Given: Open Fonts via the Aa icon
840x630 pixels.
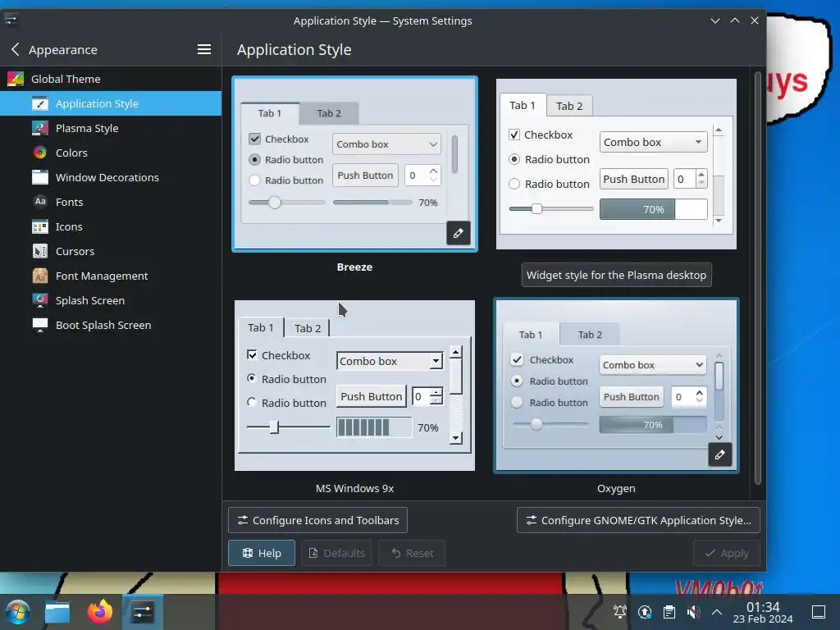Looking at the screenshot, I should pos(40,202).
